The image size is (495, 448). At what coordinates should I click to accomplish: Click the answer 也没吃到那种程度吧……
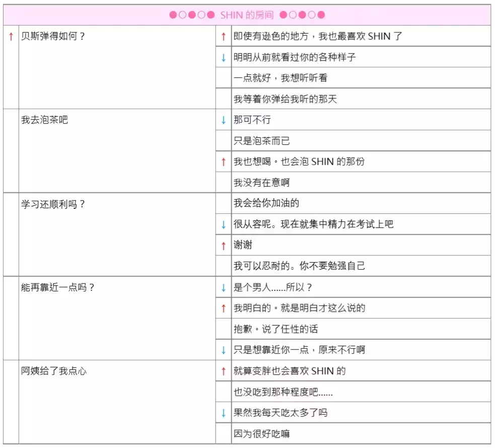click(283, 392)
